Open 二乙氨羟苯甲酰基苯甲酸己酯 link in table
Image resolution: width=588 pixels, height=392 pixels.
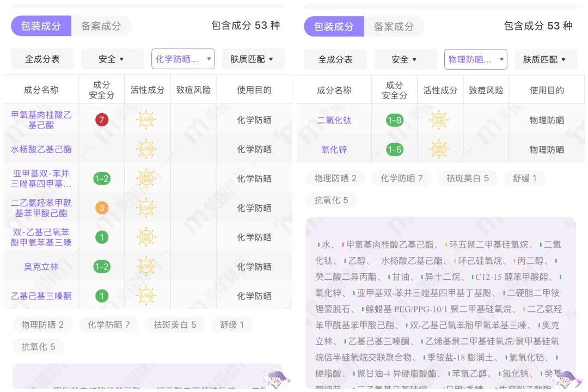41,208
